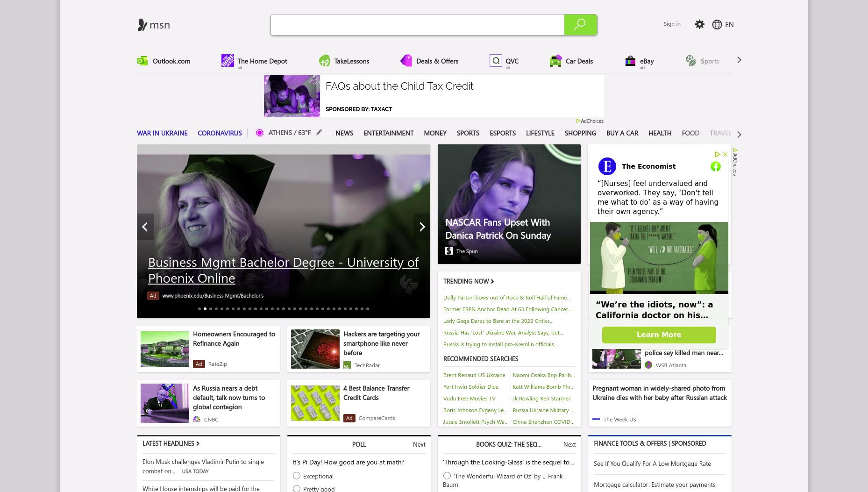Image resolution: width=868 pixels, height=492 pixels.
Task: Select the MONEY menu item
Action: coord(435,133)
